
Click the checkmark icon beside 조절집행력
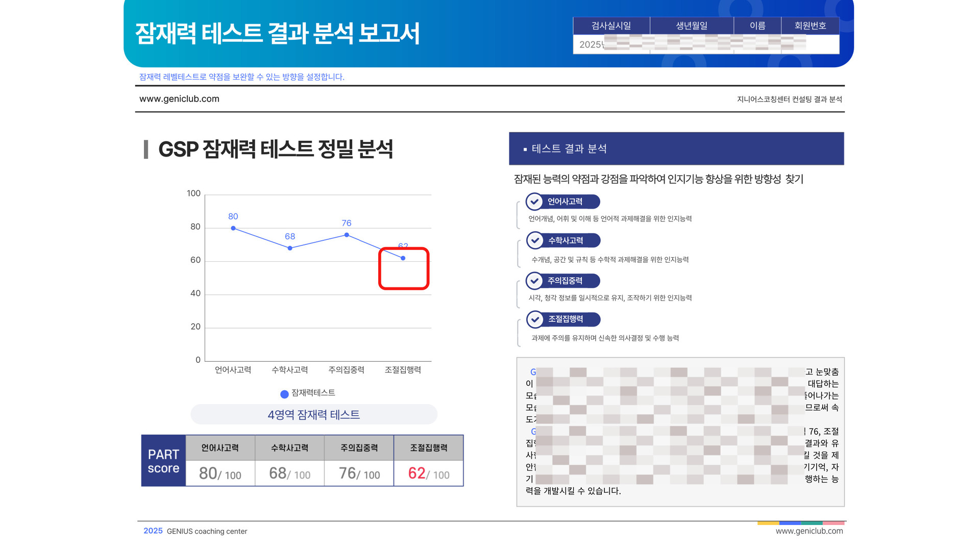click(535, 319)
